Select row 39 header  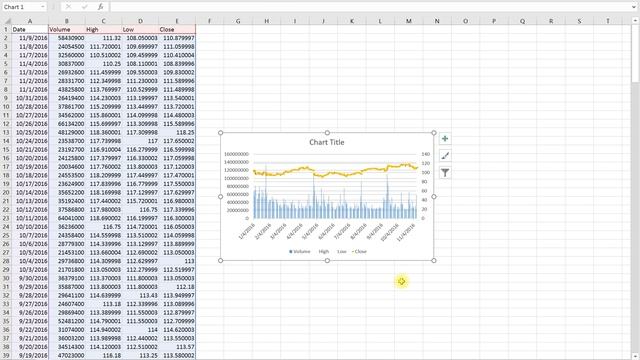[x=6, y=355]
